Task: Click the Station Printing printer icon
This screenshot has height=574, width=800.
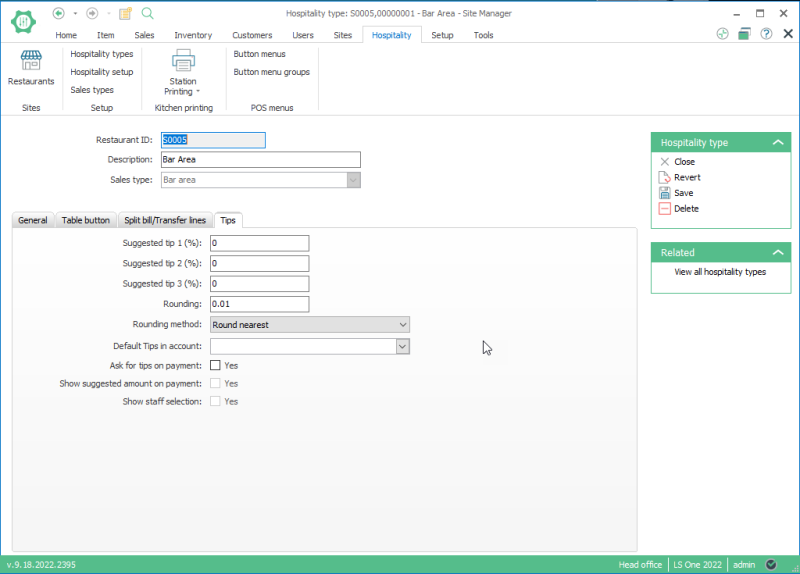Action: [183, 60]
